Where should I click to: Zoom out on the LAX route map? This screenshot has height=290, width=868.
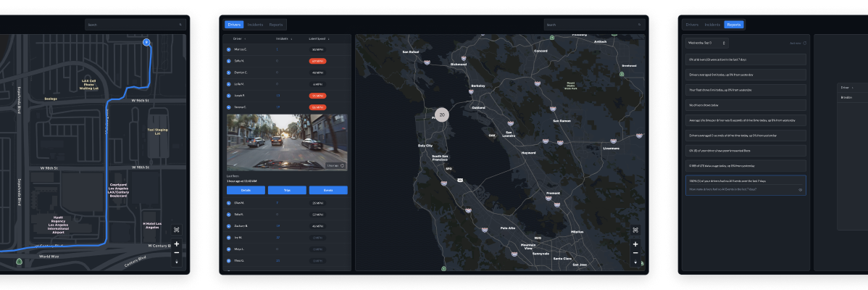point(177,252)
